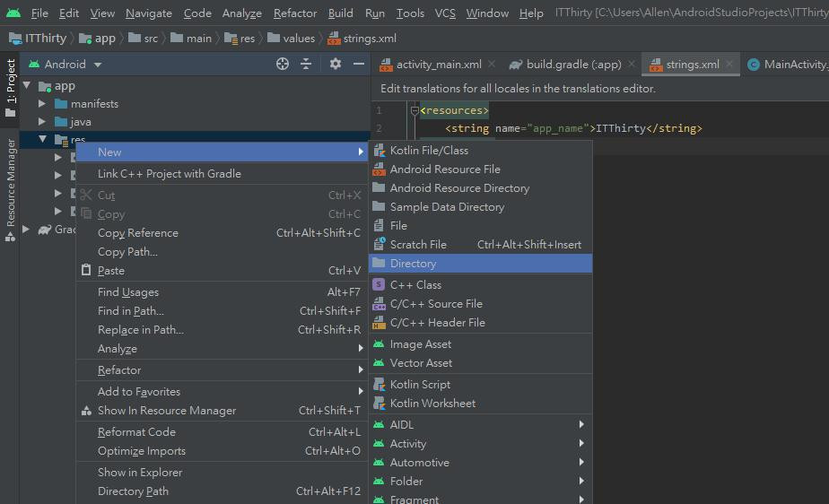Click the Kotlin Worksheet icon

click(380, 403)
